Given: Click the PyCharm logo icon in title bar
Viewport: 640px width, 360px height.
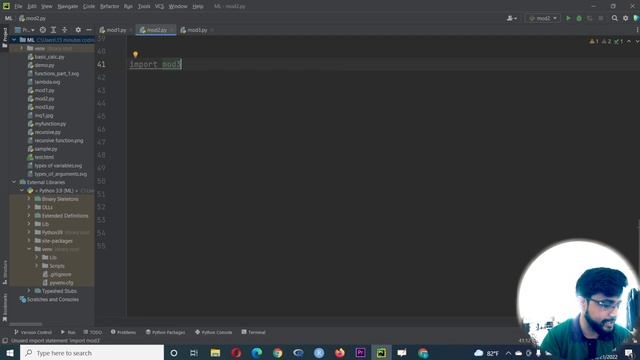Looking at the screenshot, I should (6, 6).
